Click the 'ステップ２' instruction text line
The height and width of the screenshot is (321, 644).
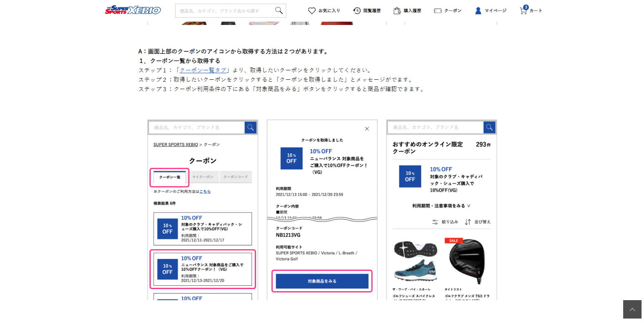click(276, 80)
